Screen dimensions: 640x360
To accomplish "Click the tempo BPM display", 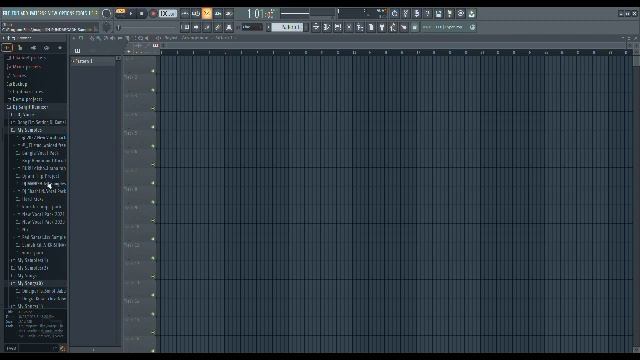I will point(167,13).
